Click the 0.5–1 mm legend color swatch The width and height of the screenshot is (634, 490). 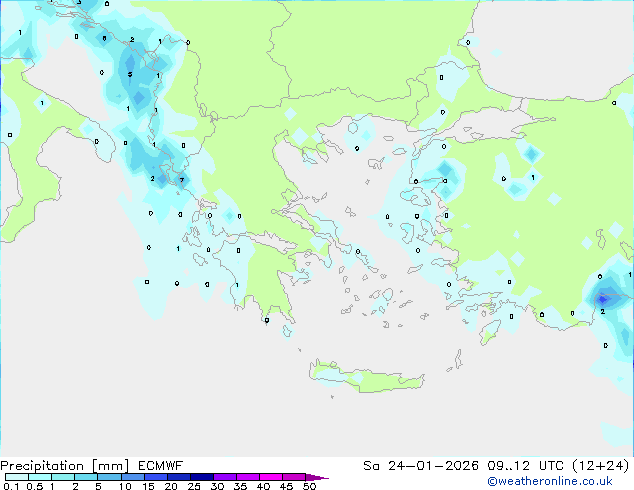40,477
